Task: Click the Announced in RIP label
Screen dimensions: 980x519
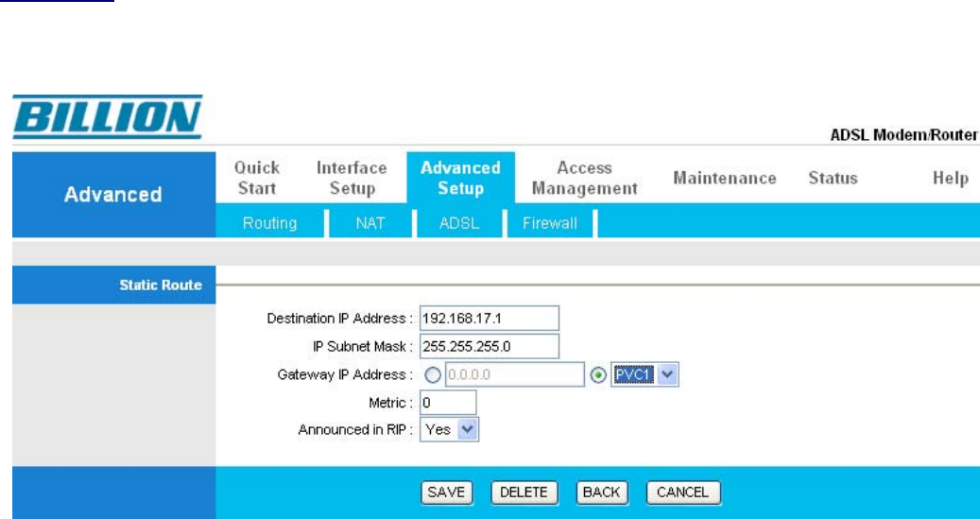Action: click(355, 430)
